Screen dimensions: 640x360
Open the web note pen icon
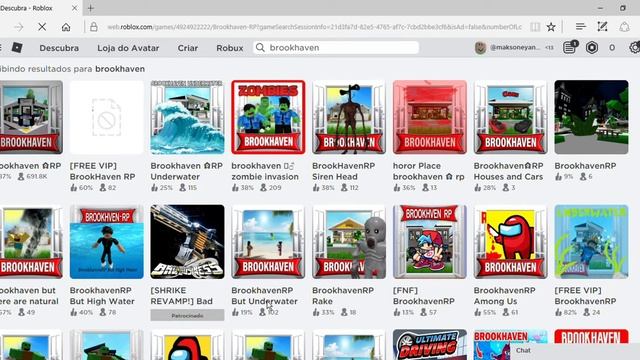pos(602,27)
